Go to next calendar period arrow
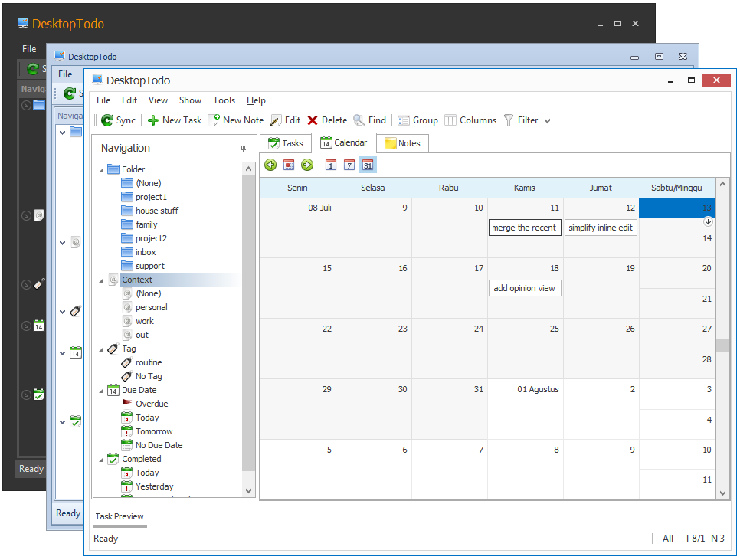Image resolution: width=740 pixels, height=560 pixels. coord(307,165)
